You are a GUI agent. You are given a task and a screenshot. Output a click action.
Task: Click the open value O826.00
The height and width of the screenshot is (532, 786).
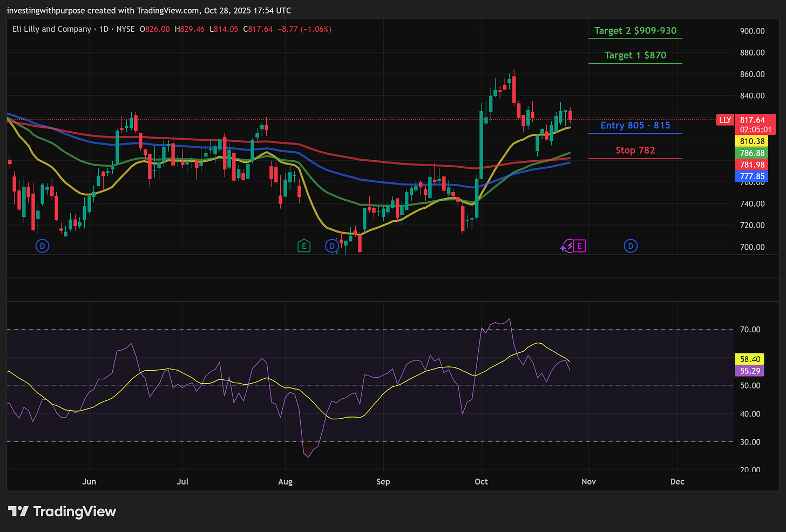coord(154,29)
